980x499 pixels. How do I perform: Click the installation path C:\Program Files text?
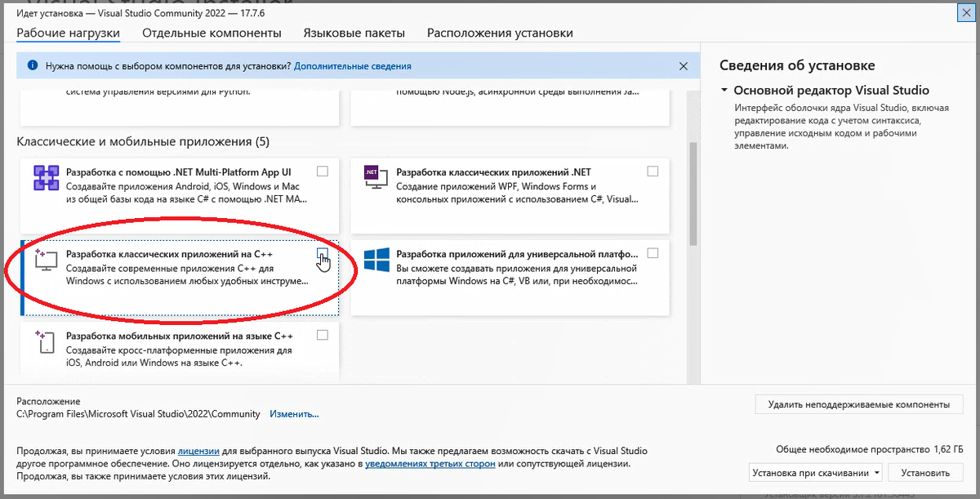[138, 414]
